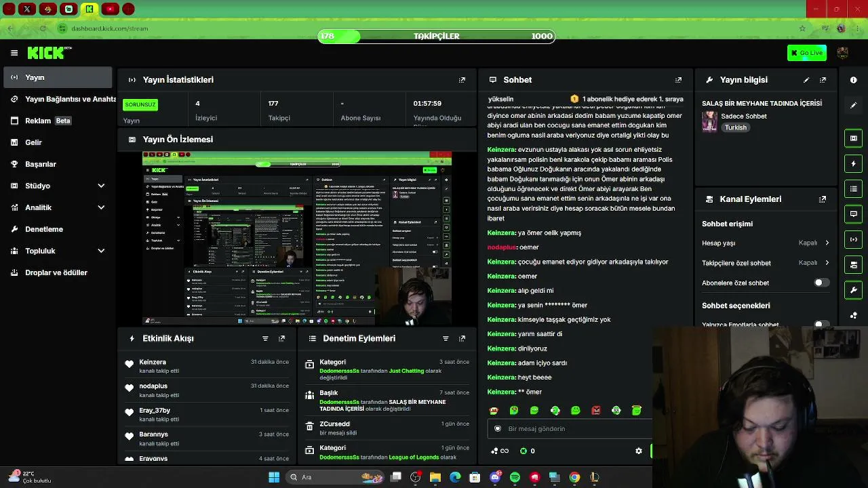Screen dimensions: 868x488
Task: Toggle the wrench widget in right rail
Action: [x=854, y=290]
